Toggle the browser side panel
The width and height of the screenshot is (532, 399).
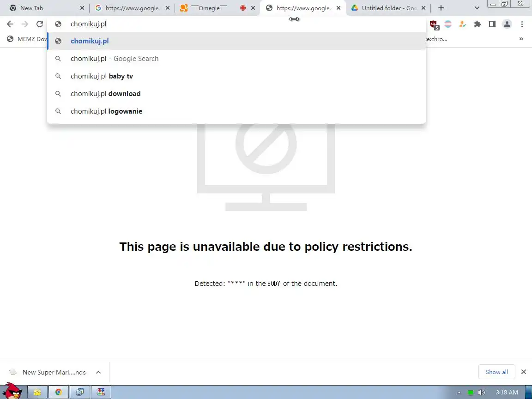coord(492,24)
